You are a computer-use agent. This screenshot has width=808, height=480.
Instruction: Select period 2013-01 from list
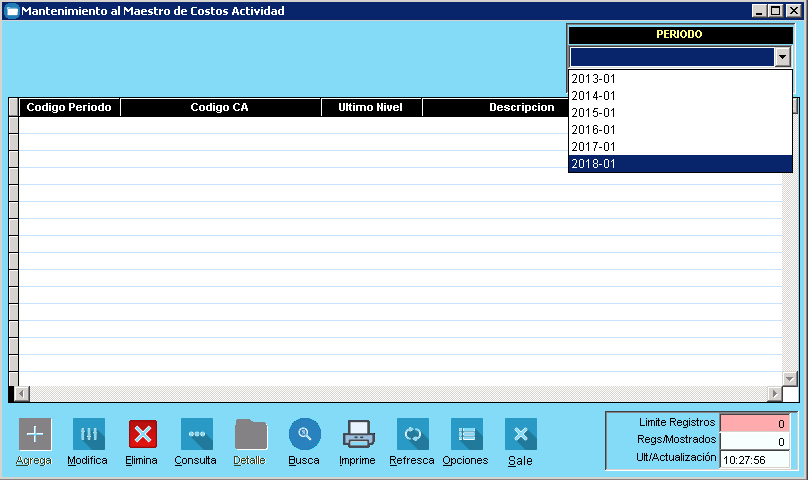point(680,78)
